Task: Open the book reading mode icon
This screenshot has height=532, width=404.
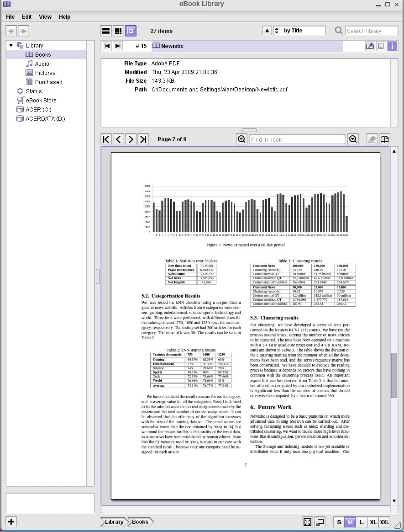Action: click(384, 139)
